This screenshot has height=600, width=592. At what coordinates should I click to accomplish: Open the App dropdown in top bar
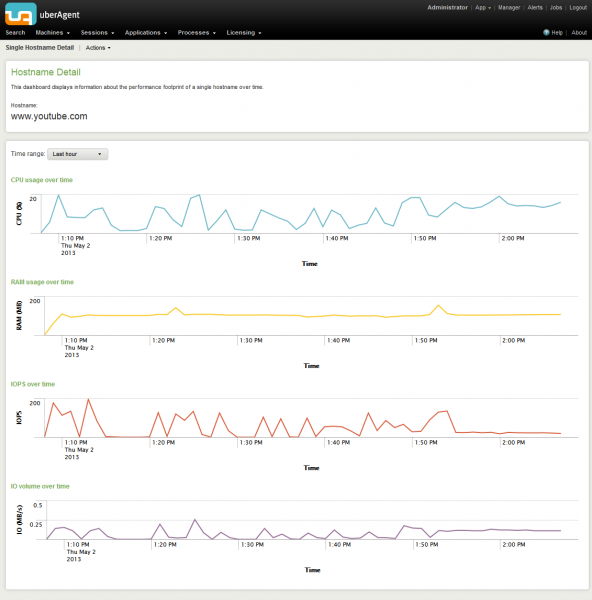tap(483, 8)
